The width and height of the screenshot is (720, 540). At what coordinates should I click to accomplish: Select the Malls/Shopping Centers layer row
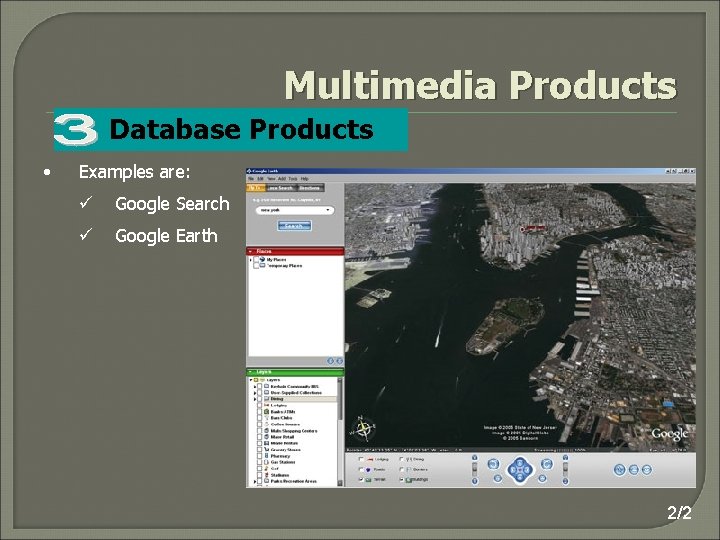(293, 431)
